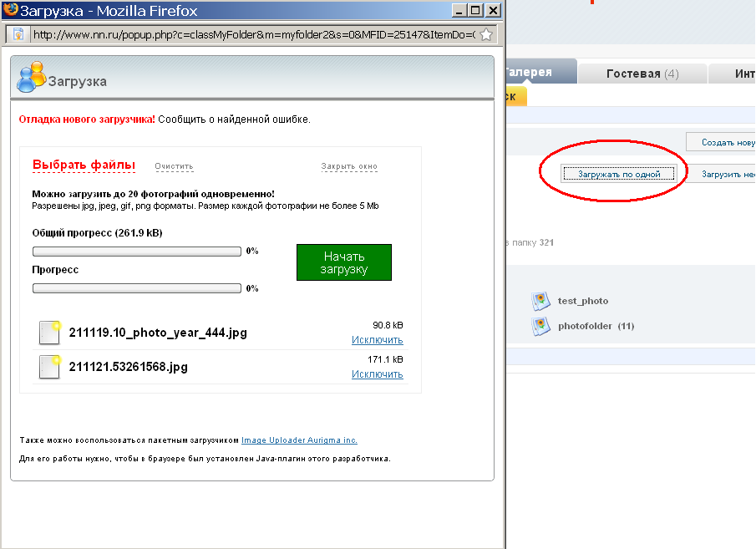Click Очистить to clear the file list
This screenshot has height=549, width=756.
click(174, 166)
